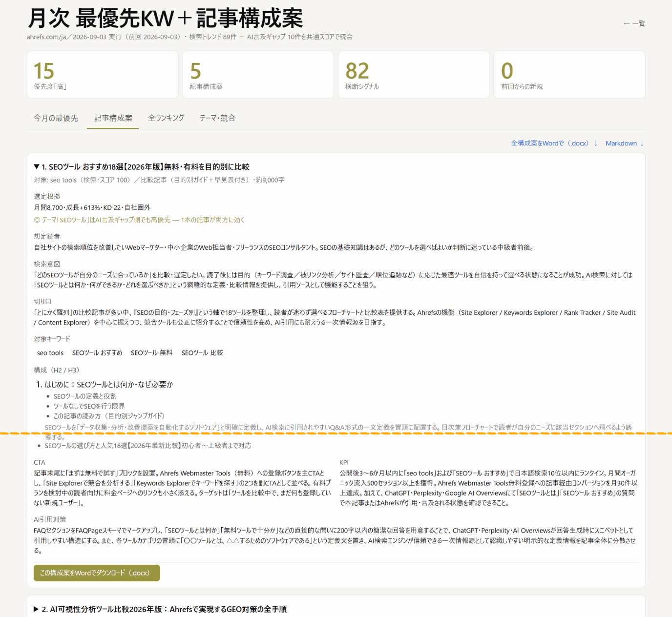
Task: Click the "KPI" label
Action: 344,462
